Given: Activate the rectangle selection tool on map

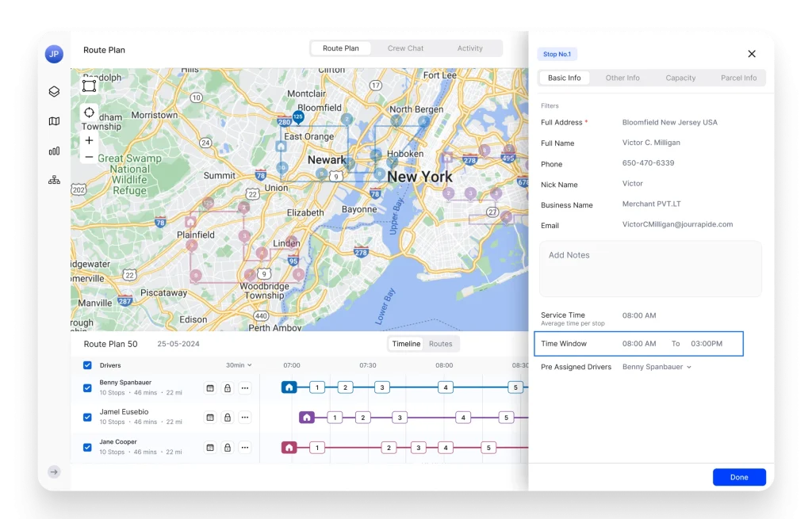Looking at the screenshot, I should 89,84.
